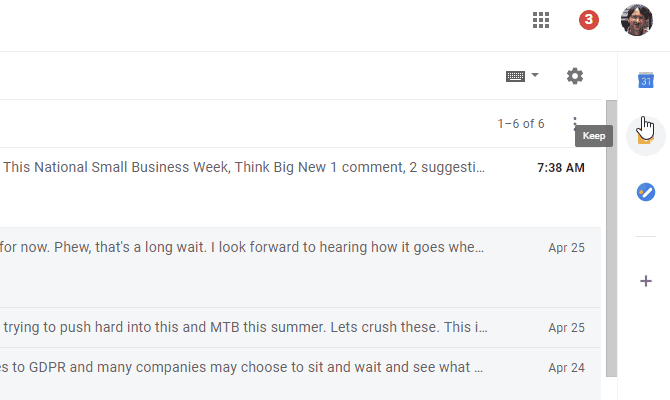Open the three-dot More options menu

pyautogui.click(x=575, y=124)
